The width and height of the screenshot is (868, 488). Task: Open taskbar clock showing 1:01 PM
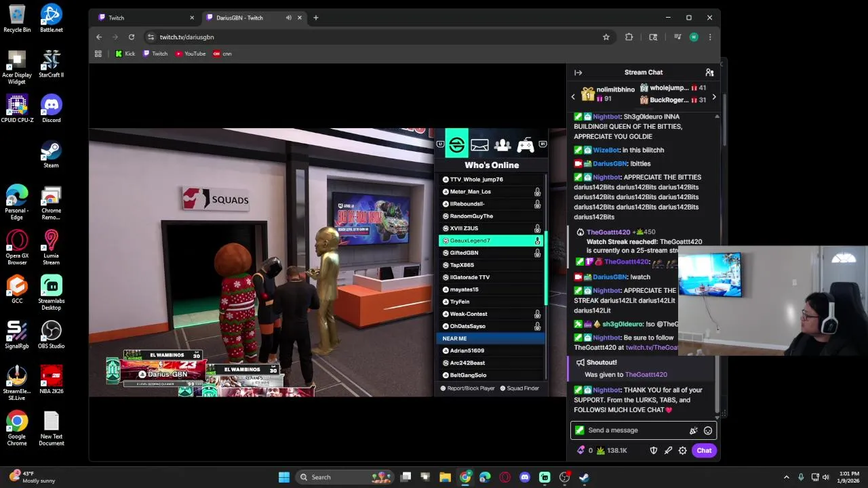pyautogui.click(x=849, y=477)
